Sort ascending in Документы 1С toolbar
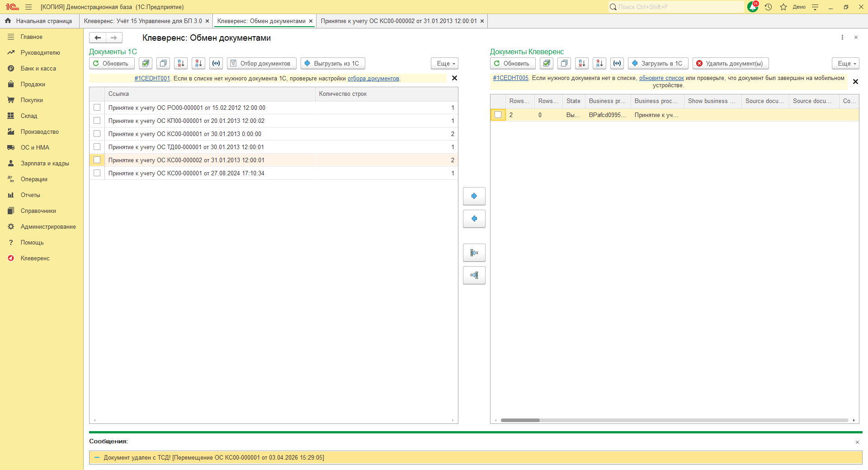This screenshot has height=470, width=868. [181, 63]
